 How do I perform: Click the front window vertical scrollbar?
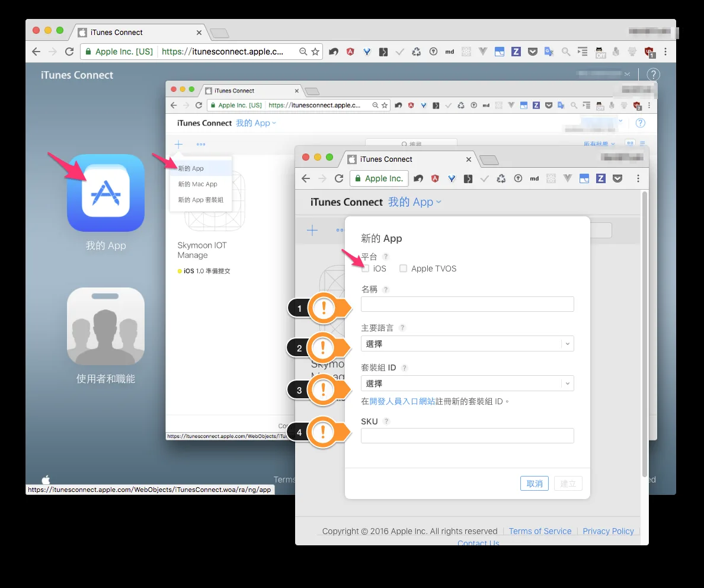(x=645, y=334)
